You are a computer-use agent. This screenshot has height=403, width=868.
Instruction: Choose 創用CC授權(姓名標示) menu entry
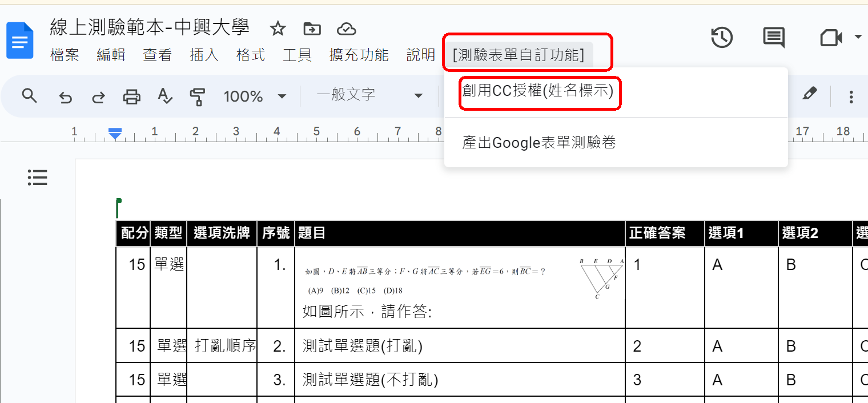coord(537,91)
